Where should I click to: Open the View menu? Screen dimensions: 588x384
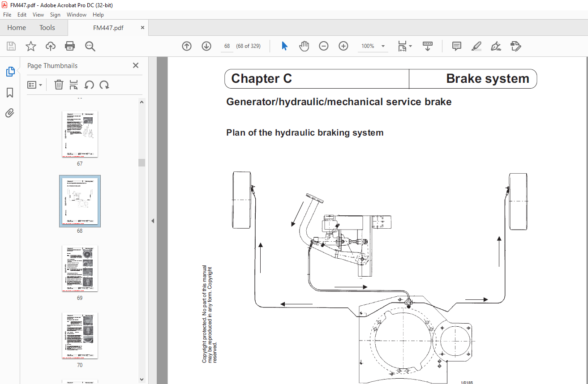pyautogui.click(x=38, y=15)
